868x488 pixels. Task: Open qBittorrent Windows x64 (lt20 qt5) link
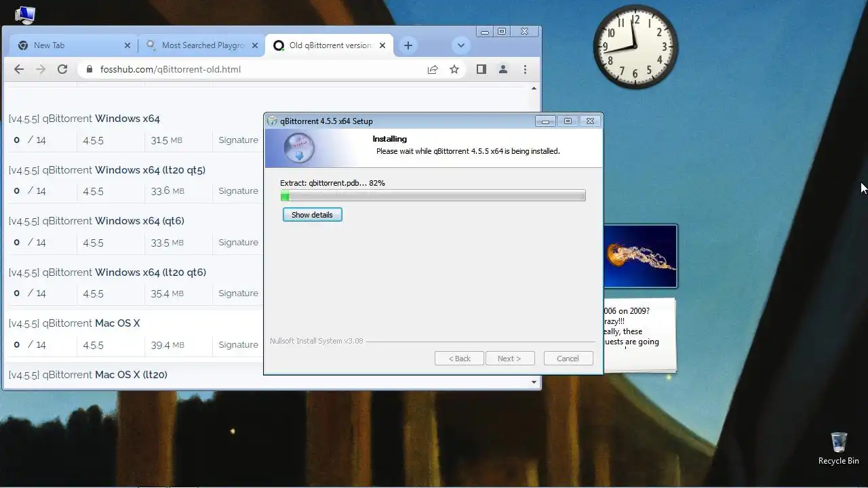pos(106,170)
